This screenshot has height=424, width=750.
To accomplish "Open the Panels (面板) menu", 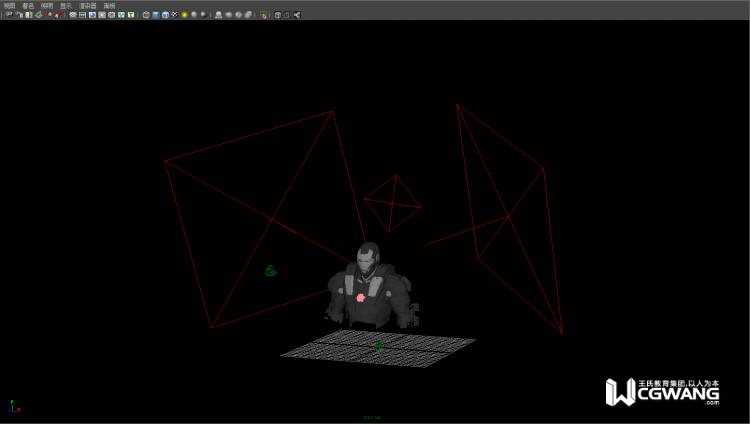I will click(x=110, y=6).
